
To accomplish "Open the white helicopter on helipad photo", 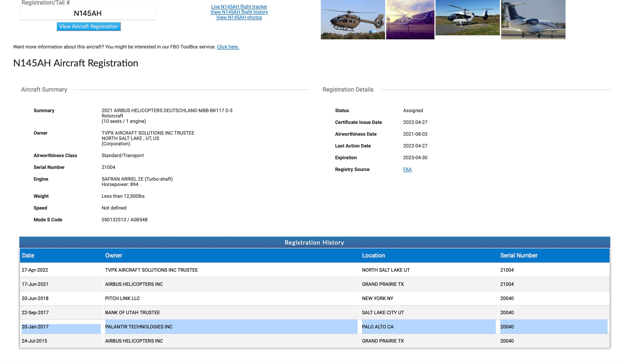I will [x=467, y=18].
